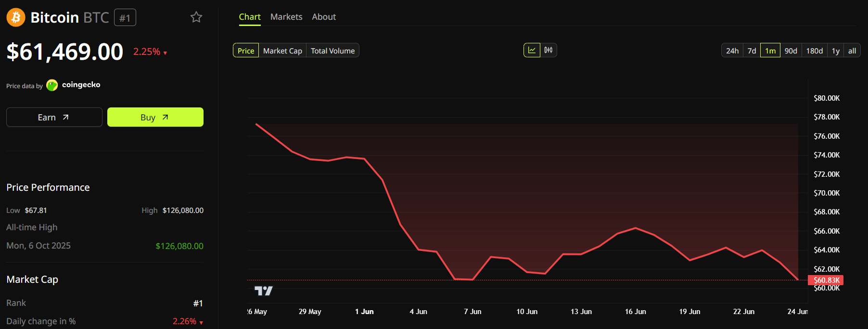This screenshot has width=868, height=329.
Task: Open the About tab
Action: click(324, 17)
